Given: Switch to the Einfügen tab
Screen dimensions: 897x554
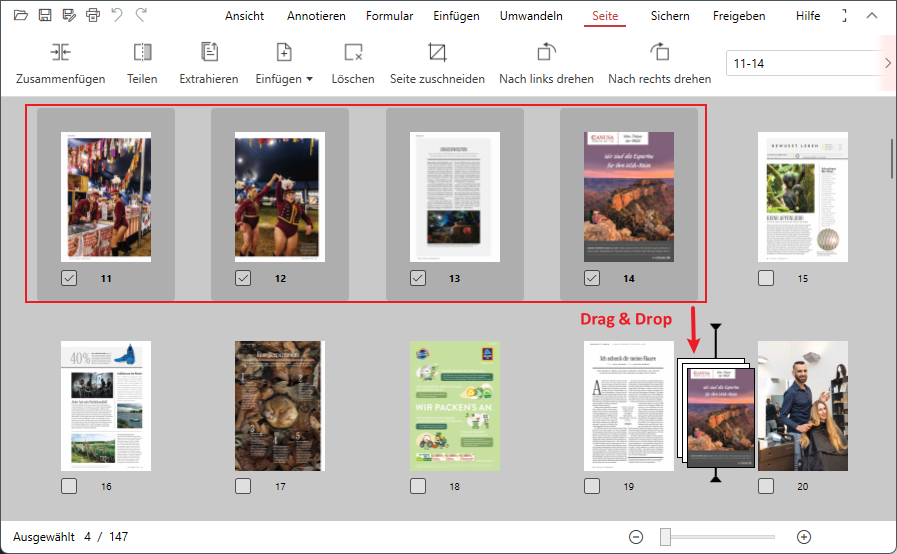Looking at the screenshot, I should (456, 16).
